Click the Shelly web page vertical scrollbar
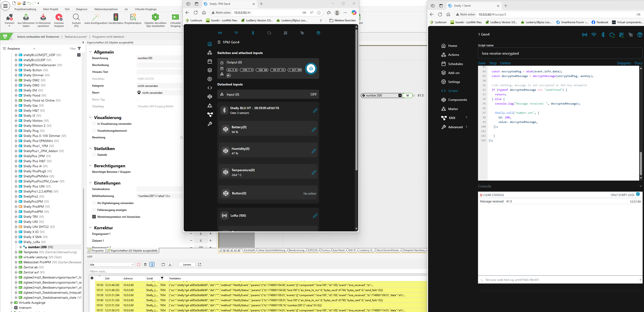This screenshot has height=312, width=644. pos(356,100)
